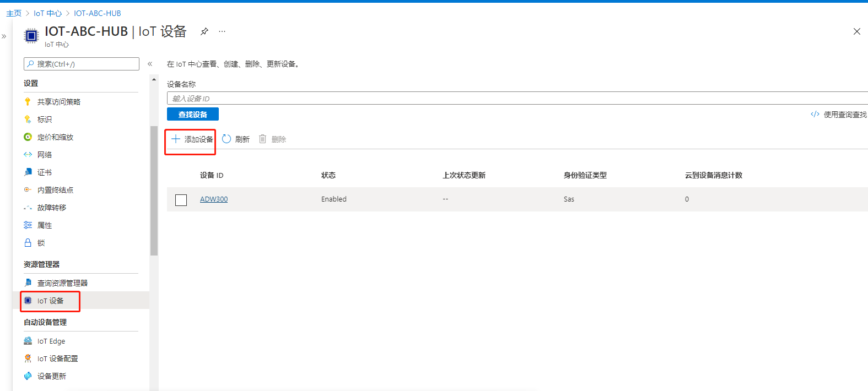This screenshot has width=868, height=391.
Task: Open 故障转移 menu item
Action: (x=52, y=208)
